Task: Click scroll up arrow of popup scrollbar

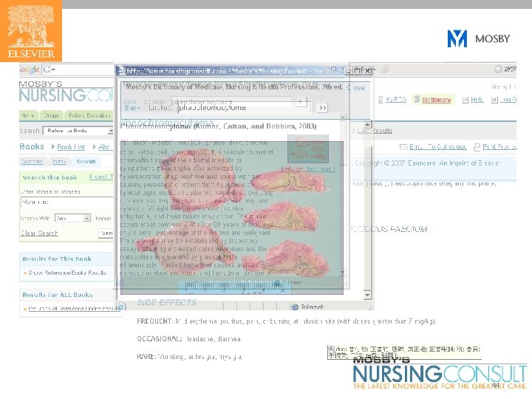Action: [x=367, y=124]
